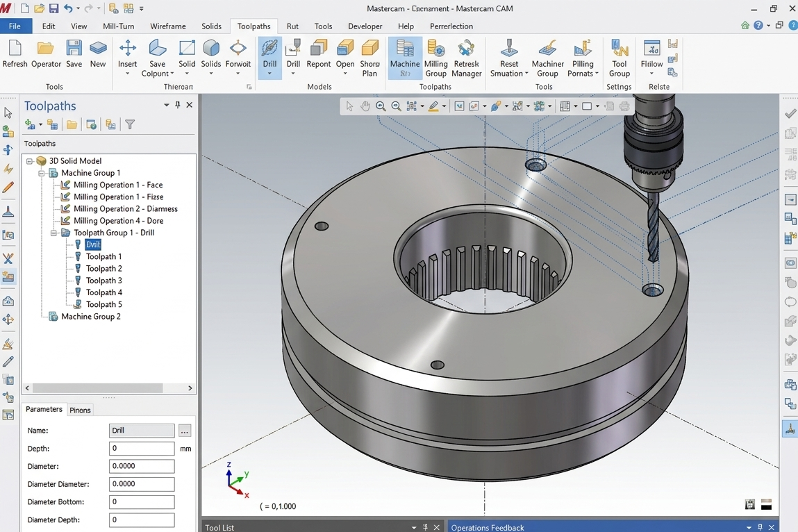Viewport: 798px width, 532px height.
Task: Click the ellipsis button next to Name field
Action: click(185, 431)
